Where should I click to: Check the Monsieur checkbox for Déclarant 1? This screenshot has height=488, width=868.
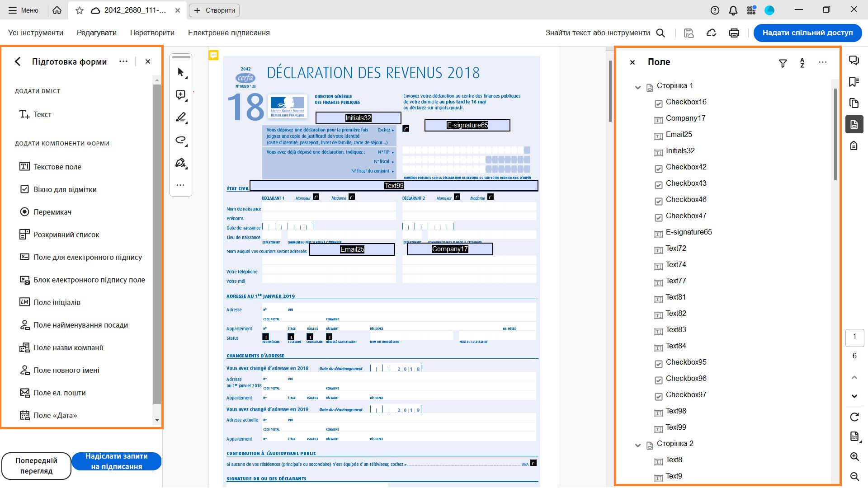coord(316,197)
